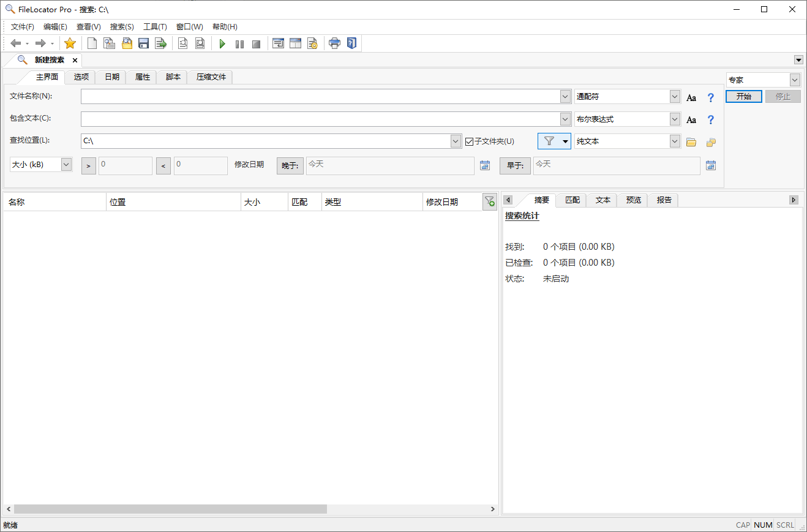807x532 pixels.
Task: Print the search results via the printer icon
Action: click(x=334, y=43)
